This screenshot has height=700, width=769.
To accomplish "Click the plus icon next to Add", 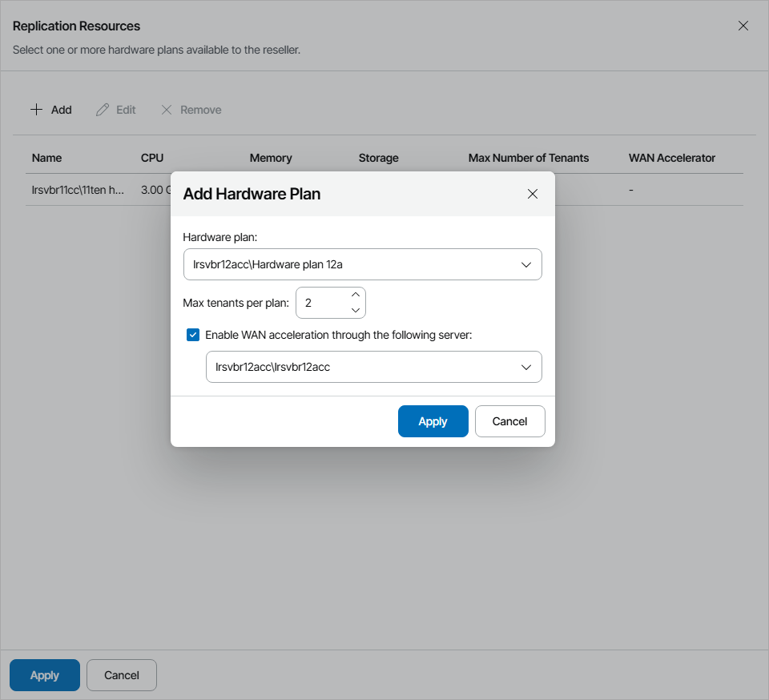I will pos(36,110).
